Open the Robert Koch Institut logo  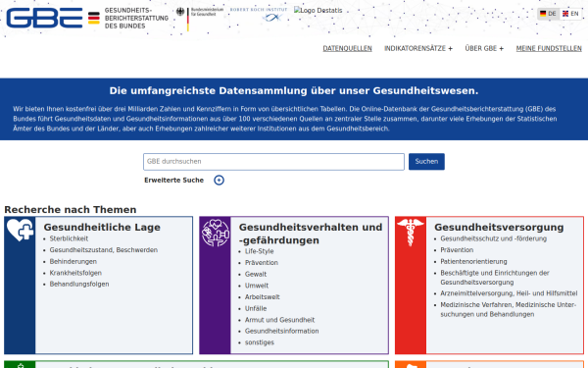259,15
